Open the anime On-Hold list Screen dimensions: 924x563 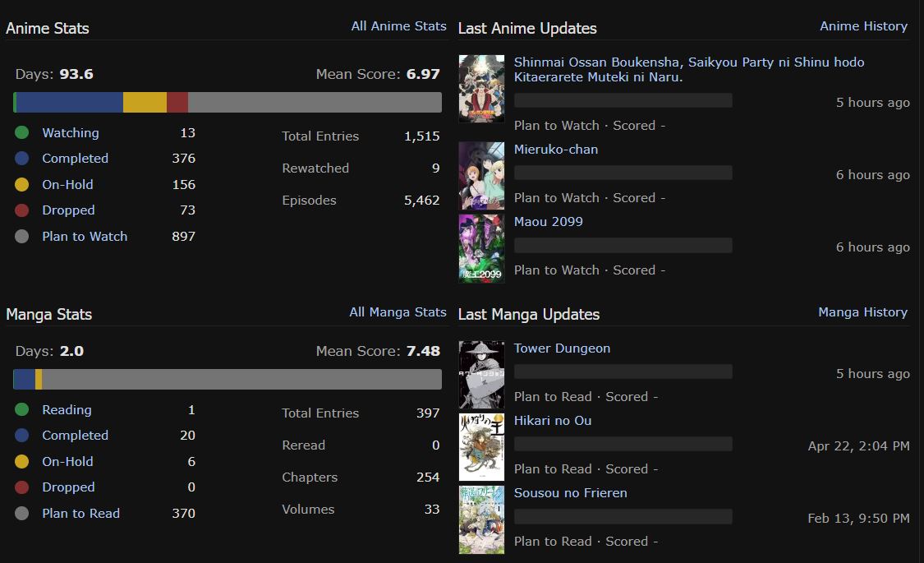point(67,185)
